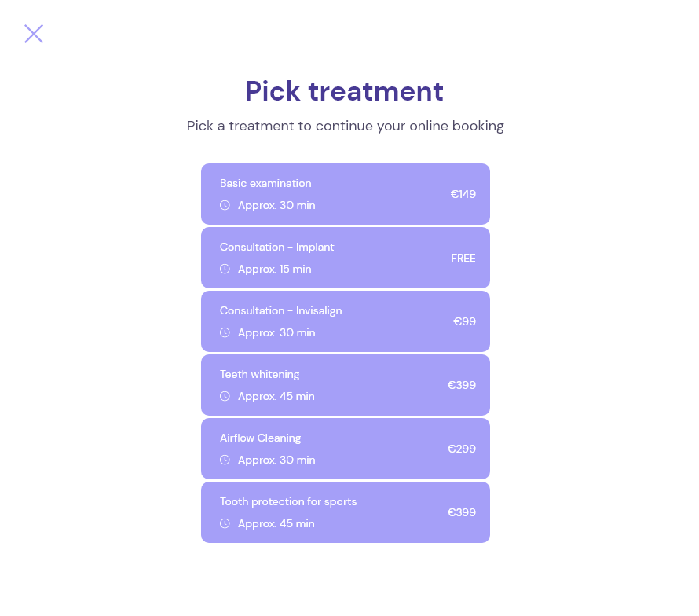Click the Approx. 15 min duration text
The width and height of the screenshot is (699, 616).
(x=274, y=269)
